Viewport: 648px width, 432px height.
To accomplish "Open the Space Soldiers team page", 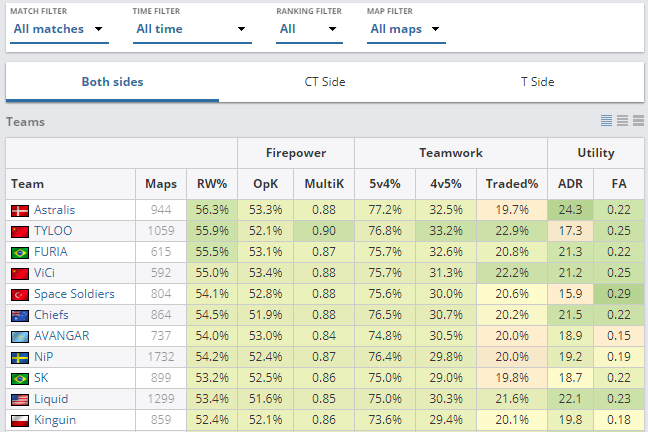I will [74, 294].
